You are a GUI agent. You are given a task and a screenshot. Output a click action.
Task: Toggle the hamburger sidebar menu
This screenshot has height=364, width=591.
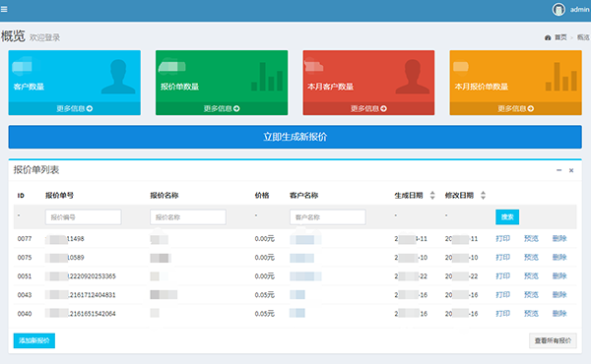[4, 9]
